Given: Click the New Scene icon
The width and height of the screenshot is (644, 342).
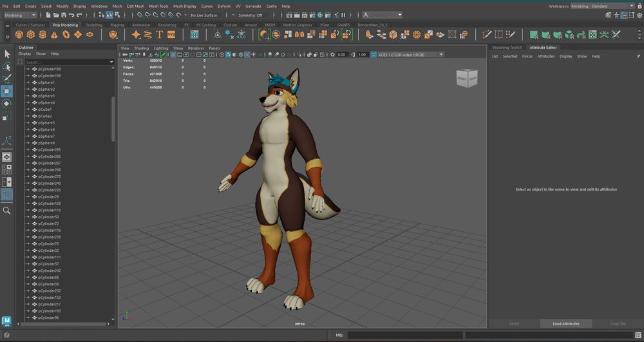Looking at the screenshot, I should 48,15.
